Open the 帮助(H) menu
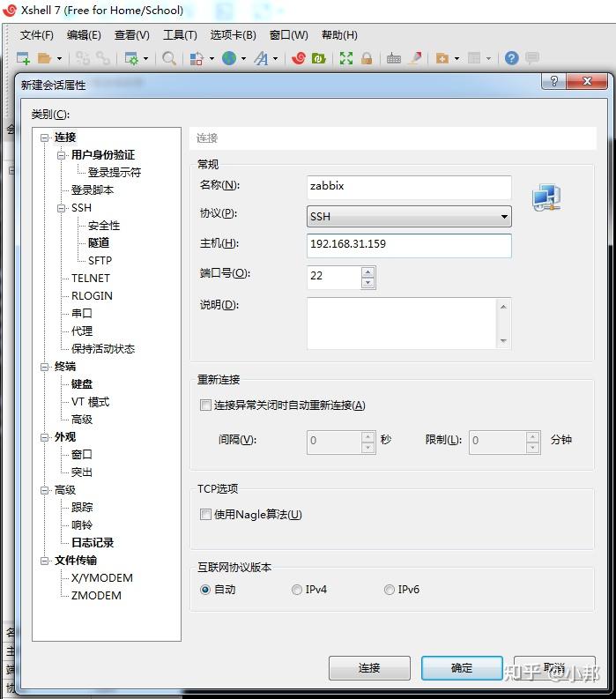Viewport: 616px width, 699px height. click(339, 34)
